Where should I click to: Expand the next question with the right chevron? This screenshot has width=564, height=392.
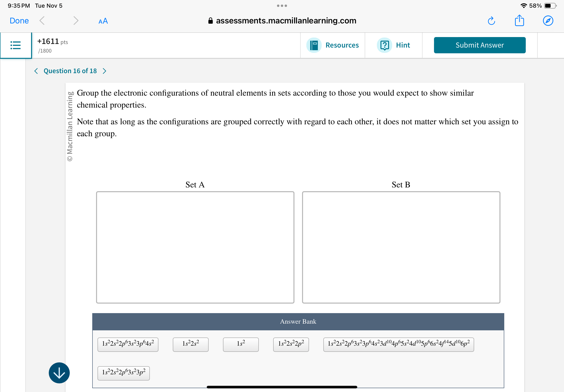pyautogui.click(x=105, y=71)
